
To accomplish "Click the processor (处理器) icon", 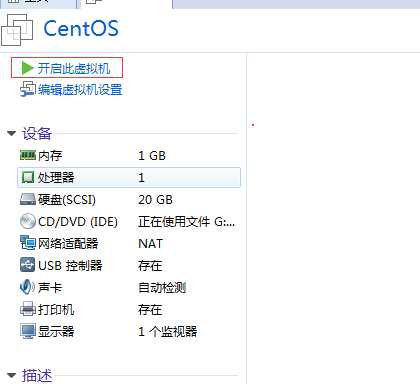I will pyautogui.click(x=28, y=177).
